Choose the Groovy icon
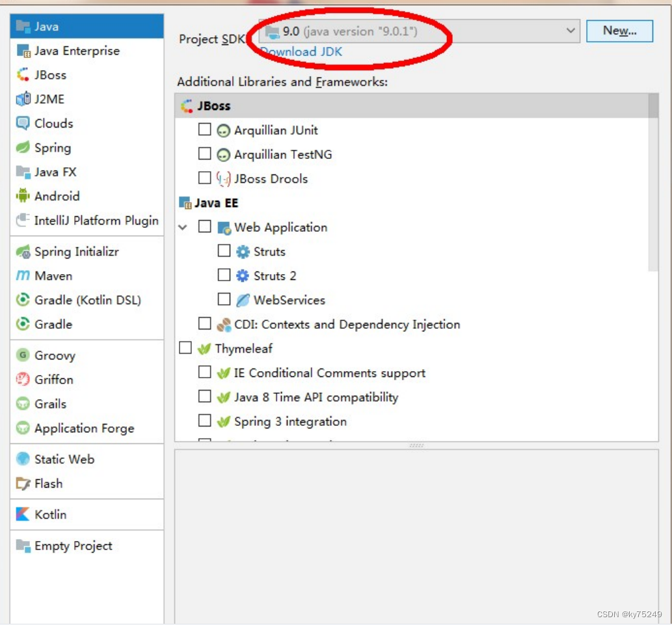 (23, 355)
